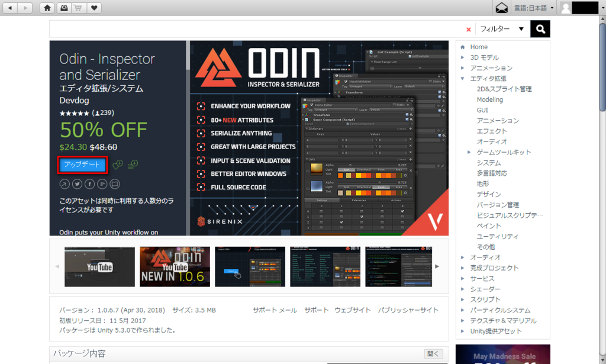Open the 言語:日本語 language dropdown

(x=533, y=8)
